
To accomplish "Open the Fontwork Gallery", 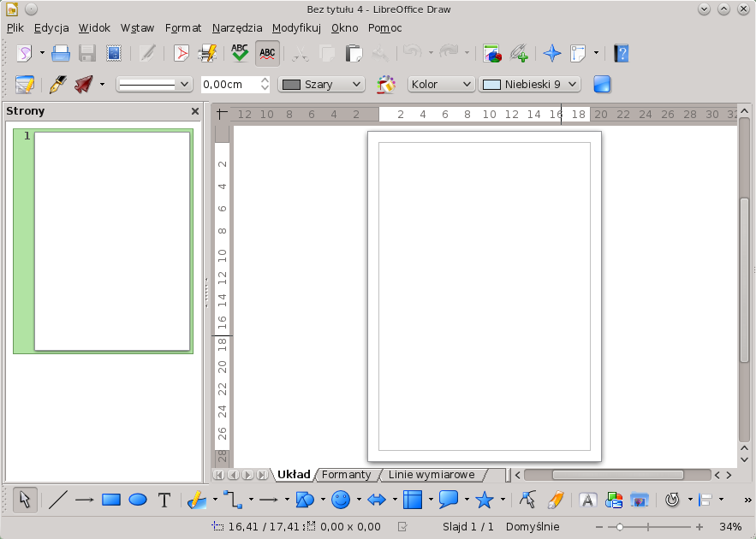I will pos(588,500).
